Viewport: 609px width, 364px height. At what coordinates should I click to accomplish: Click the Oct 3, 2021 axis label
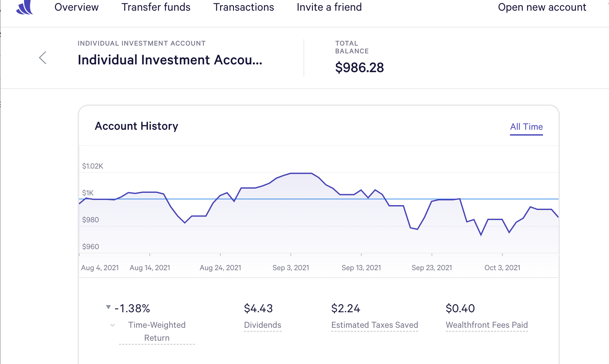(x=502, y=268)
